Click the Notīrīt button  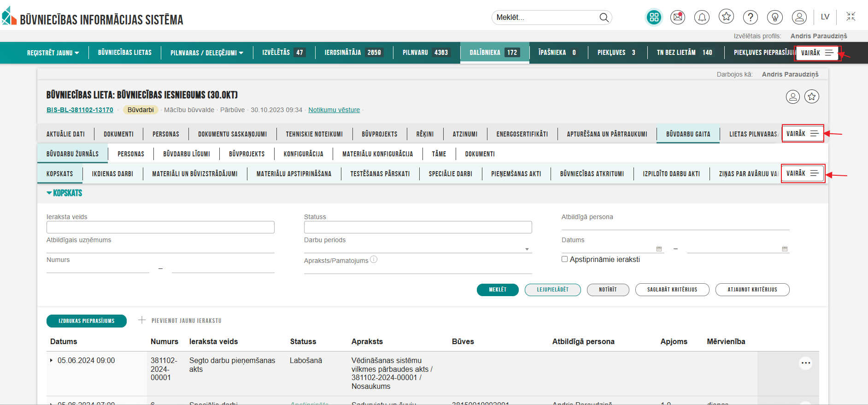point(608,290)
